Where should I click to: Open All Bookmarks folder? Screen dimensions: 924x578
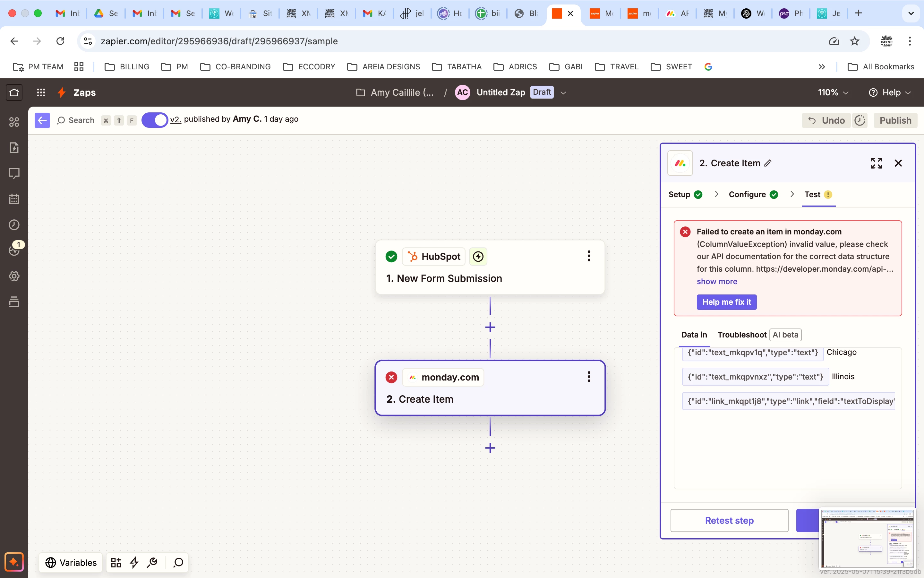tap(880, 67)
